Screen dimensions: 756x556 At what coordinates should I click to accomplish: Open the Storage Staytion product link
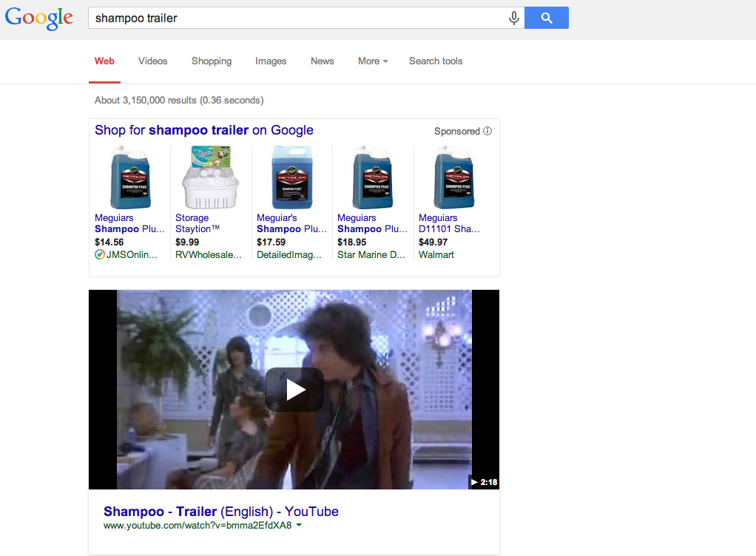pos(198,223)
